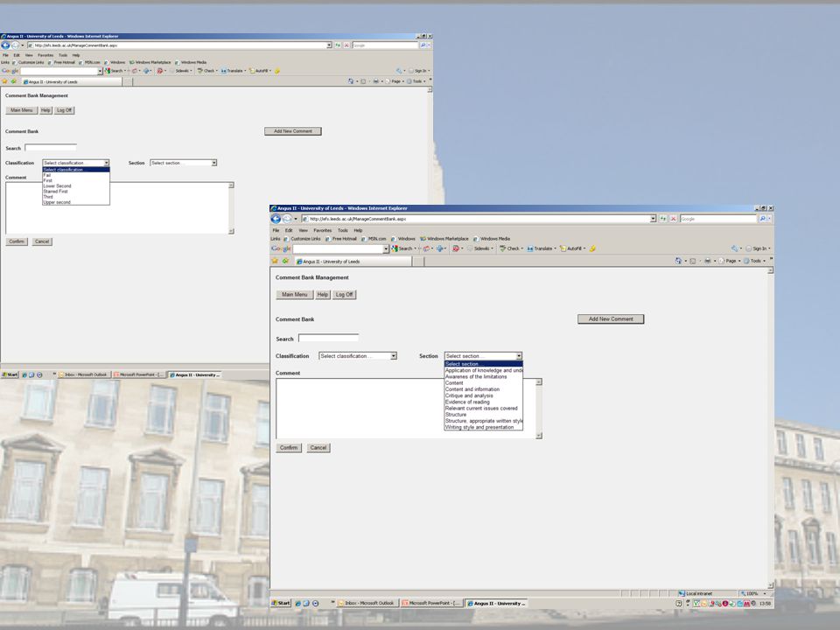Screen dimensions: 840x630
Task: Open Page dropdown in the front window command bar
Action: (729, 261)
